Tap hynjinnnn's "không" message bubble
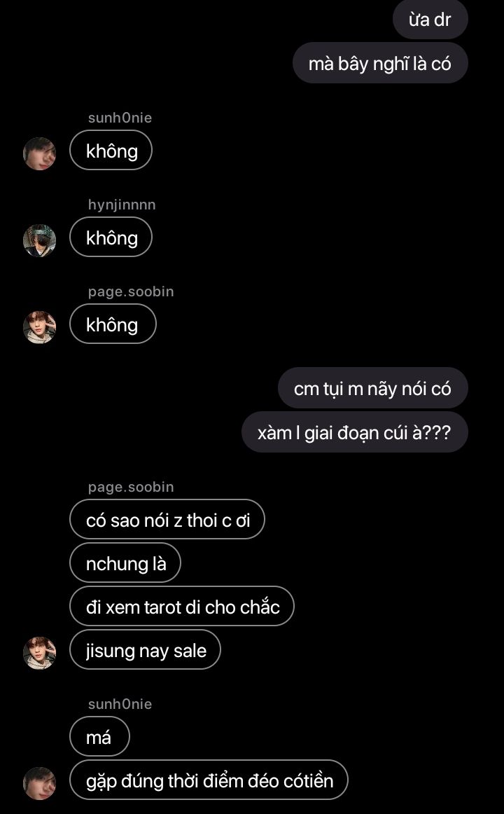 pyautogui.click(x=111, y=237)
